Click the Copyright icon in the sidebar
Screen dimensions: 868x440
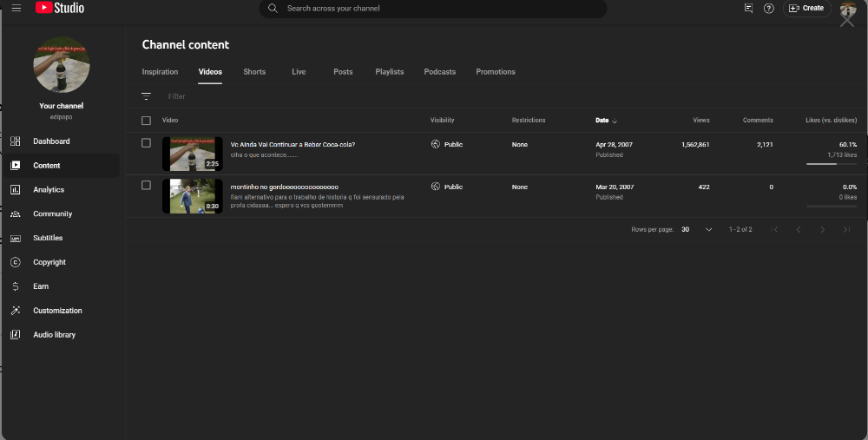(x=16, y=262)
